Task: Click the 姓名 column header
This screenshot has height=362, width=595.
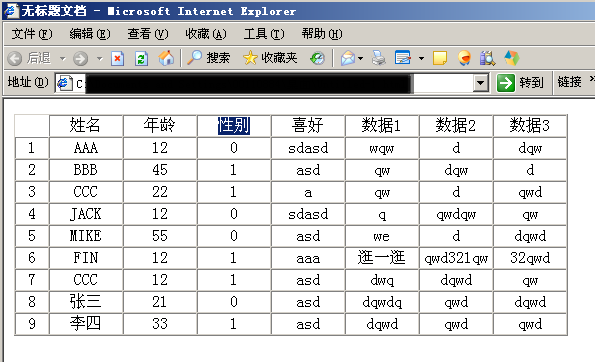Action: coord(86,125)
